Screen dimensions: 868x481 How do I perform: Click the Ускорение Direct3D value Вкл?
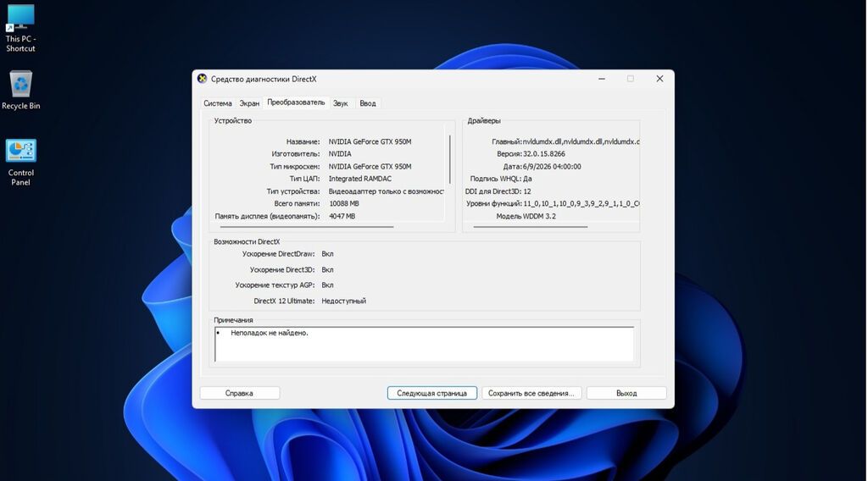click(328, 270)
